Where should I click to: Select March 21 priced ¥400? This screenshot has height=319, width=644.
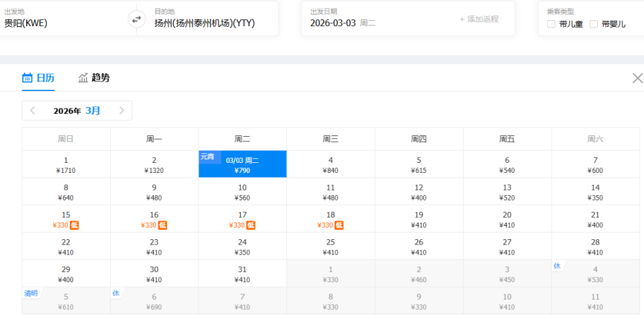click(x=596, y=219)
